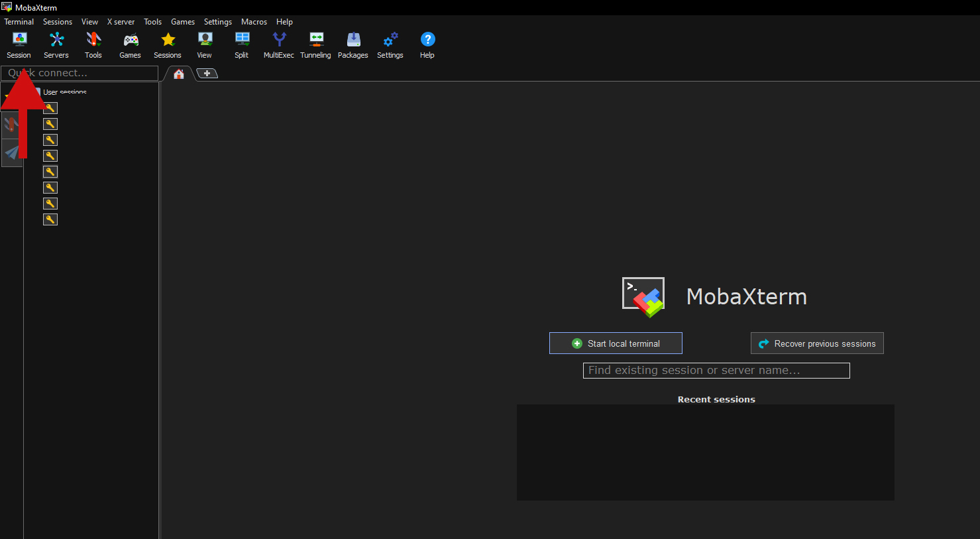Viewport: 980px width, 539px height.
Task: Click the Find existing session or server name field
Action: (x=716, y=371)
